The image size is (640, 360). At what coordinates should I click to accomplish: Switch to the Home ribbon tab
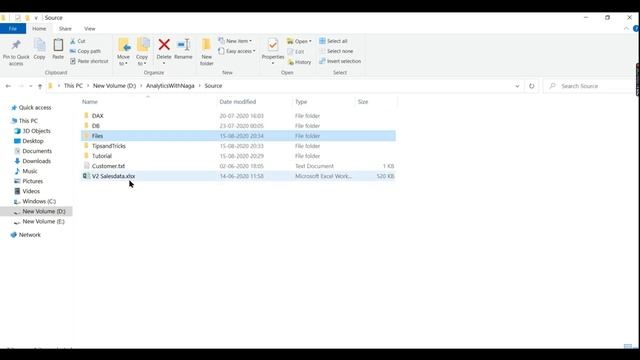(x=39, y=29)
